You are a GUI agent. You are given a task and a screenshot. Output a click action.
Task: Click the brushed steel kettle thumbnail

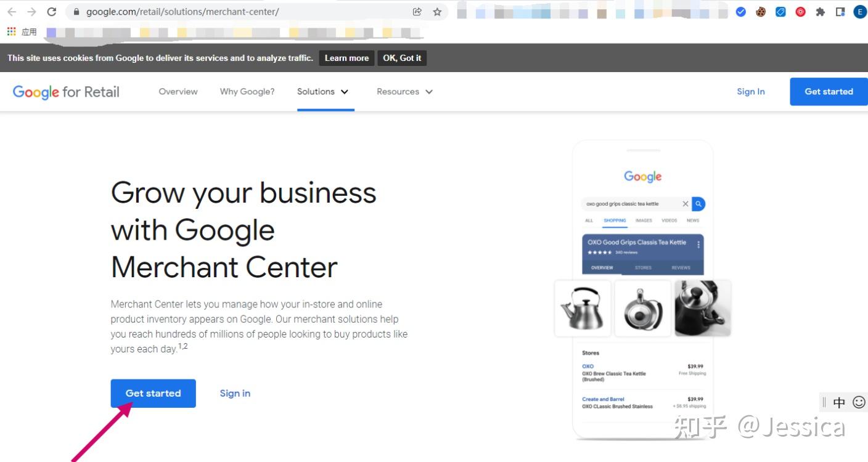[x=582, y=308]
